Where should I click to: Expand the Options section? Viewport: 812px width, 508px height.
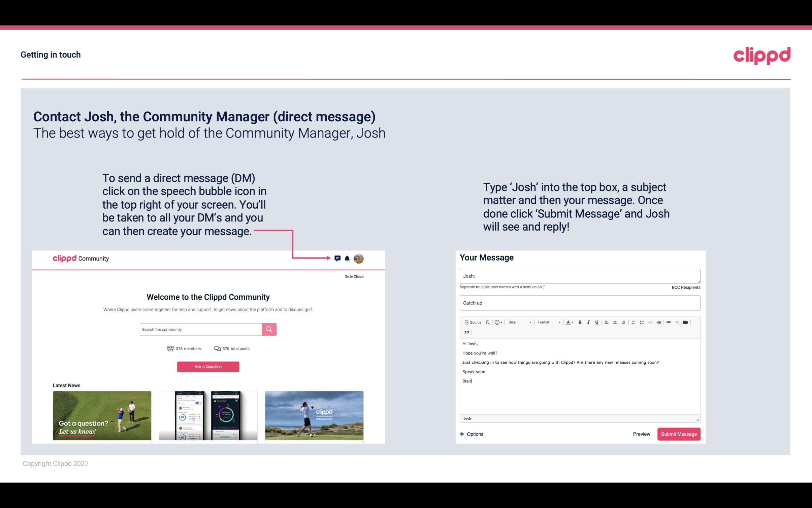coord(470,434)
